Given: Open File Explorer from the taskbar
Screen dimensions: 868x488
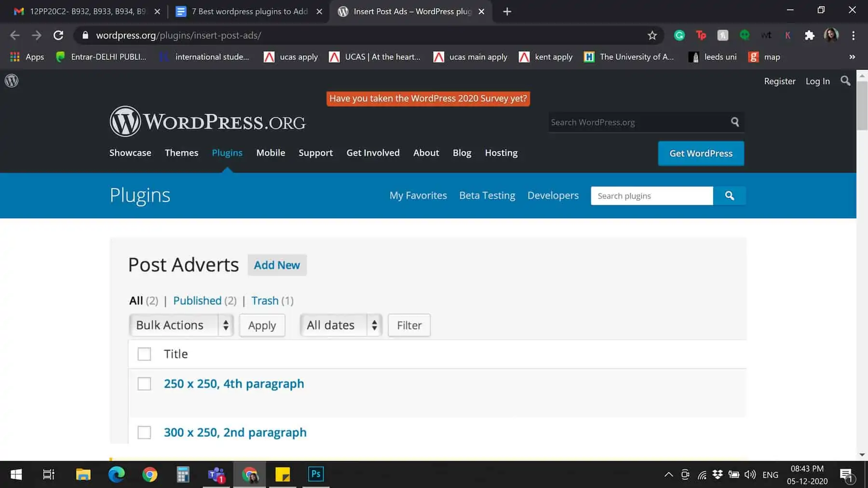Looking at the screenshot, I should (83, 474).
